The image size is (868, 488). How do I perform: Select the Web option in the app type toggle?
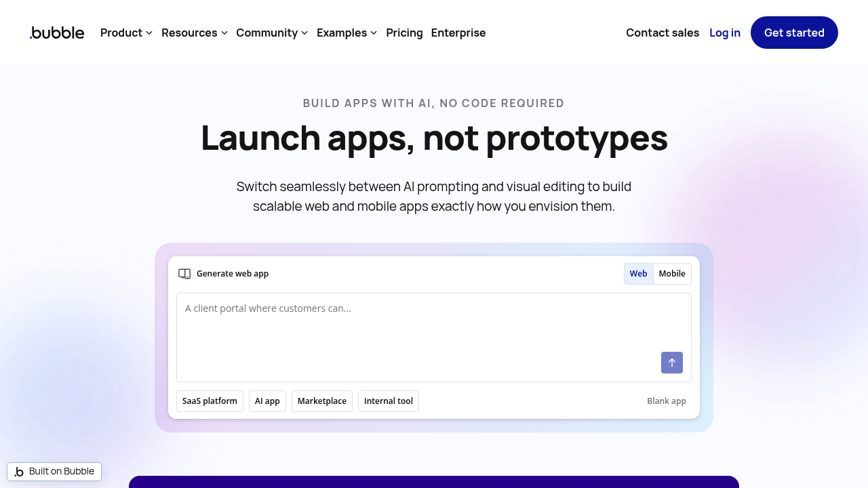pyautogui.click(x=638, y=273)
